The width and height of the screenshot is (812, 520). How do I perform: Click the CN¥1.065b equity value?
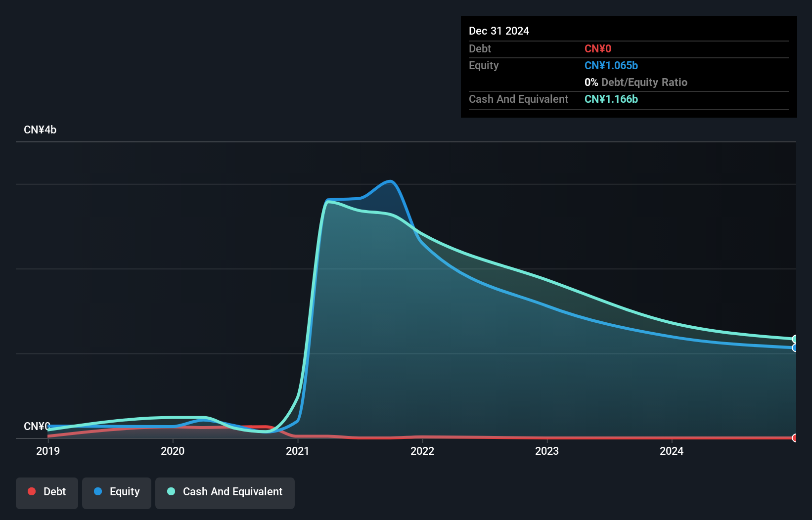point(611,65)
